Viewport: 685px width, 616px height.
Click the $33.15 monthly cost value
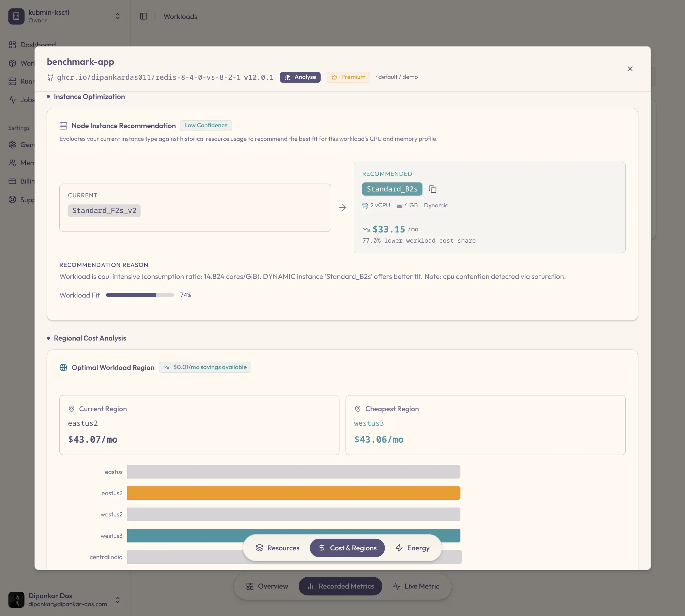[x=389, y=229]
